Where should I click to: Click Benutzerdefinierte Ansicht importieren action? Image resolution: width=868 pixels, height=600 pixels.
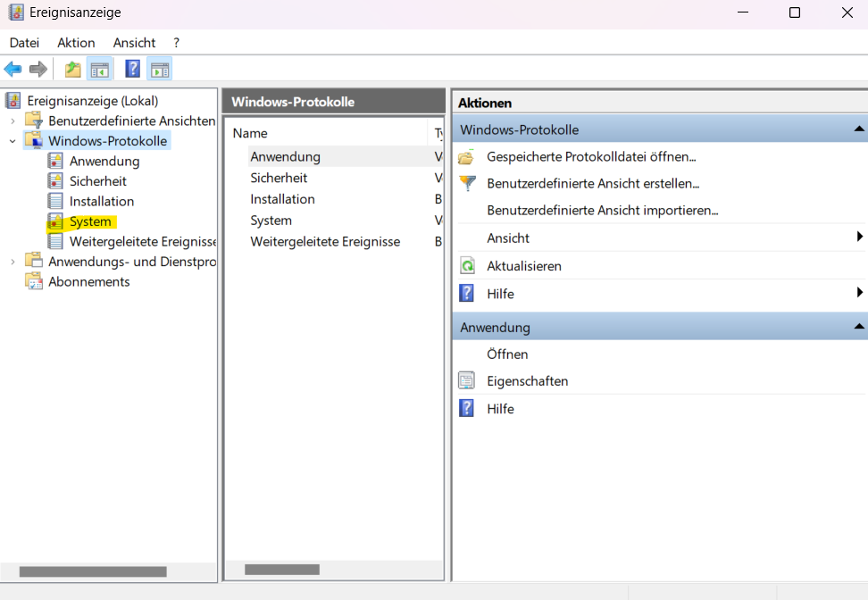pyautogui.click(x=602, y=211)
